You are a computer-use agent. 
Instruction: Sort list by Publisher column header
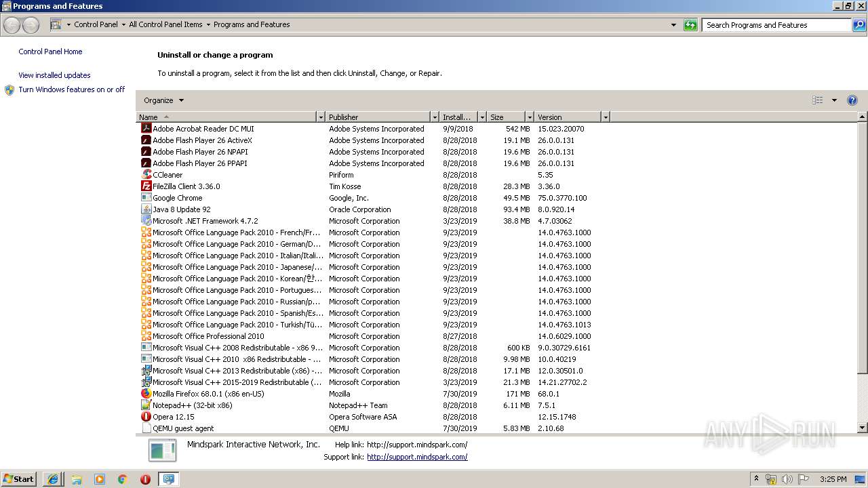(x=378, y=117)
